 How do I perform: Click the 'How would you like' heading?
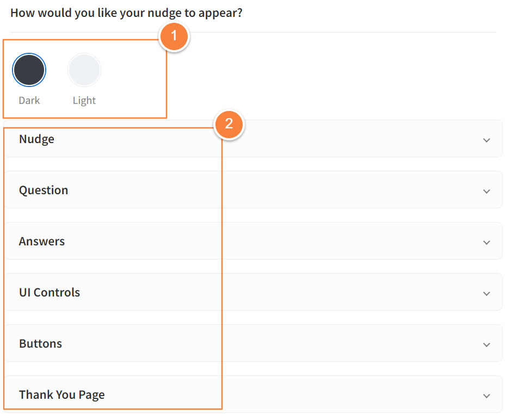coord(126,13)
